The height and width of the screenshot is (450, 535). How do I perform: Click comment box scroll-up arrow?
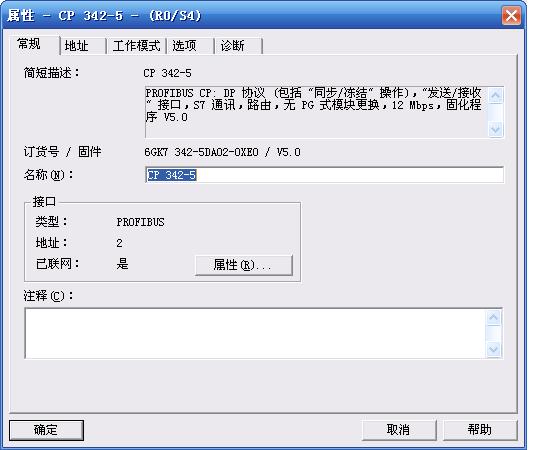494,318
